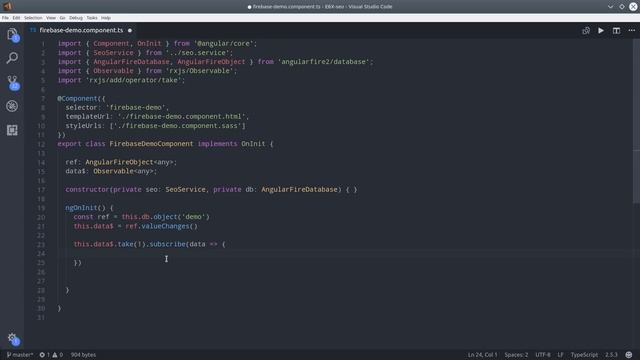Change the file encoding UTF-8

(x=543, y=355)
